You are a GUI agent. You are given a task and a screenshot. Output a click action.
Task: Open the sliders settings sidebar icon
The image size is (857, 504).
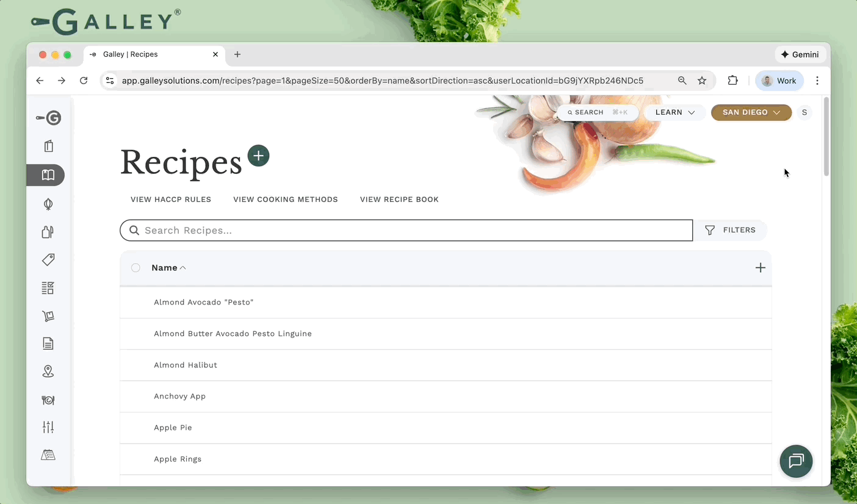pyautogui.click(x=48, y=427)
